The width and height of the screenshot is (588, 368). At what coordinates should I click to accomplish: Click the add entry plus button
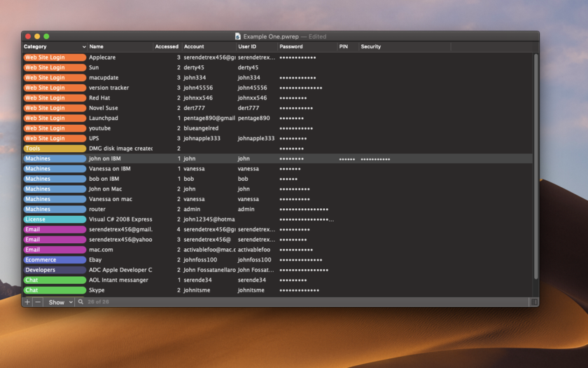click(x=27, y=302)
